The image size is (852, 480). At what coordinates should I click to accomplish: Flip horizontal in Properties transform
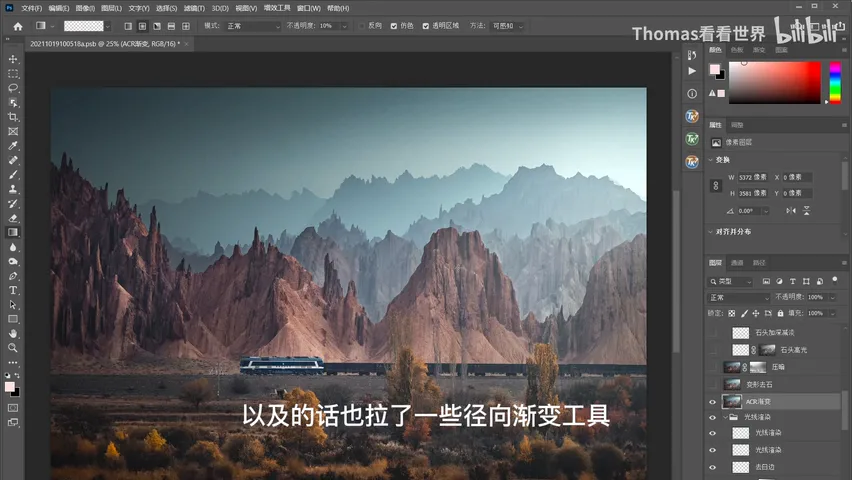tap(791, 211)
